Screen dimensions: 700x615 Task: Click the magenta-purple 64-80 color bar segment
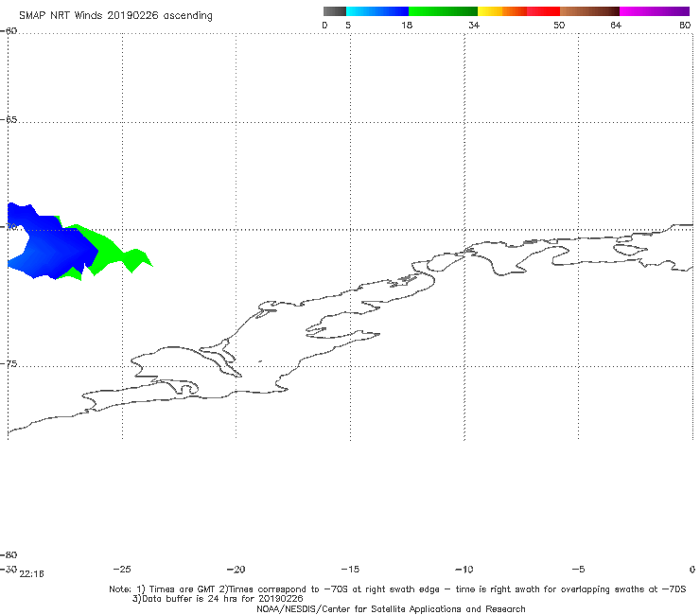[655, 11]
